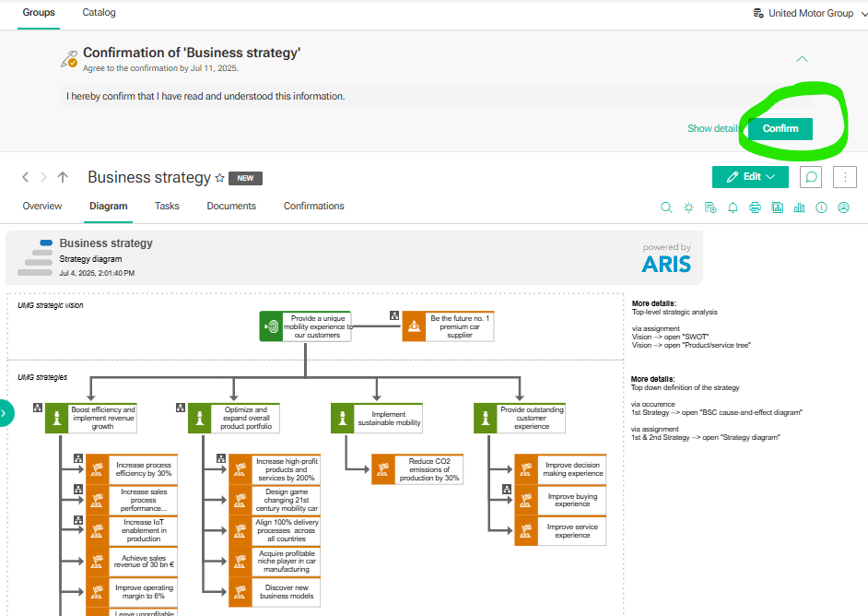Open the three-dot more options menu
Image resolution: width=868 pixels, height=616 pixels.
click(x=845, y=177)
